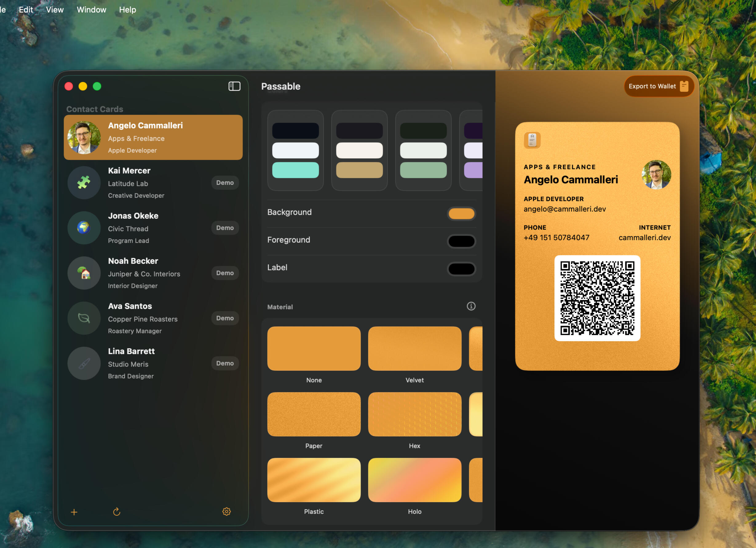Click the Material section label
Image resolution: width=756 pixels, height=548 pixels.
280,307
